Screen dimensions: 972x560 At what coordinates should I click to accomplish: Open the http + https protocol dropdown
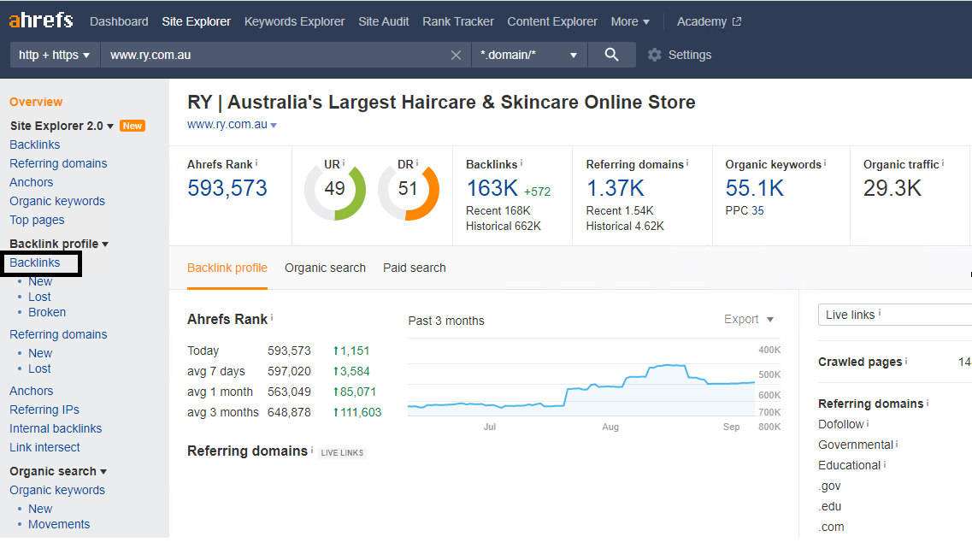[55, 55]
